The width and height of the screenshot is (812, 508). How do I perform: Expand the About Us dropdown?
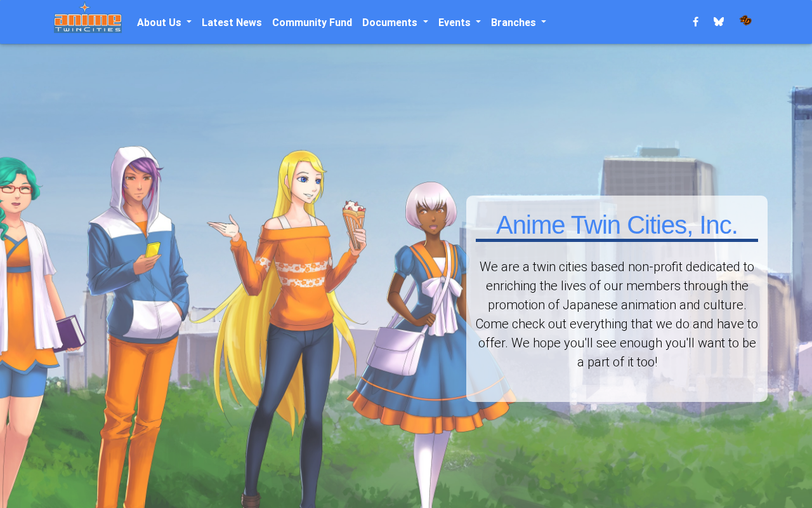[x=164, y=22]
